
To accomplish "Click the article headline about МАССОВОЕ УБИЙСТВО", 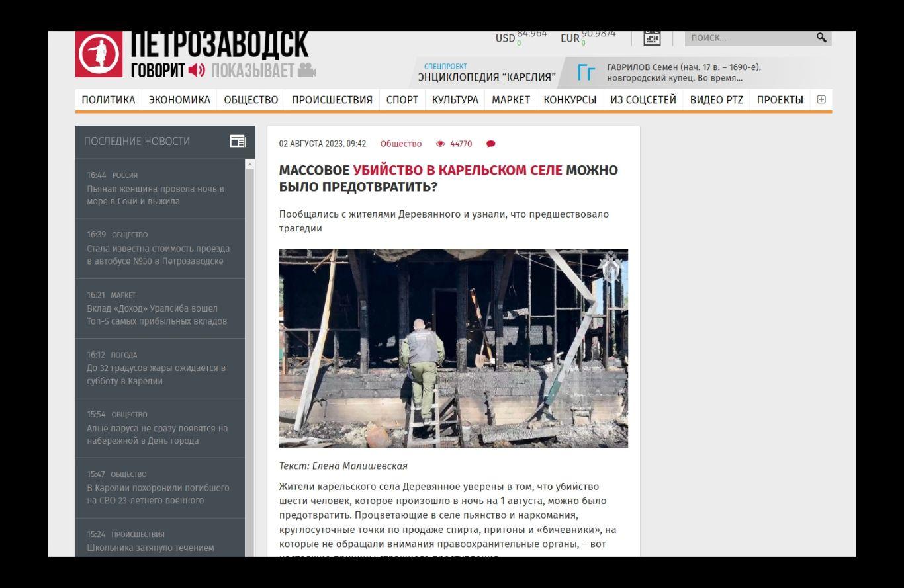I will click(449, 179).
